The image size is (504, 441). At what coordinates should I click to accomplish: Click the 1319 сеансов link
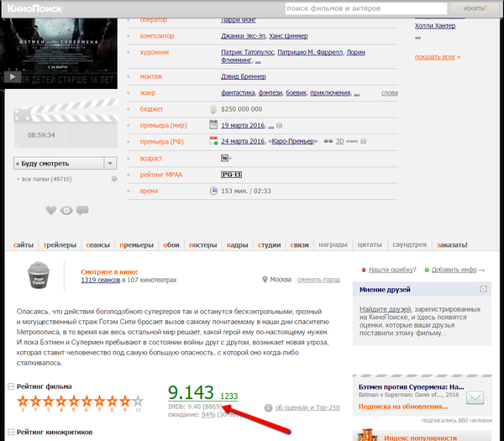point(100,280)
